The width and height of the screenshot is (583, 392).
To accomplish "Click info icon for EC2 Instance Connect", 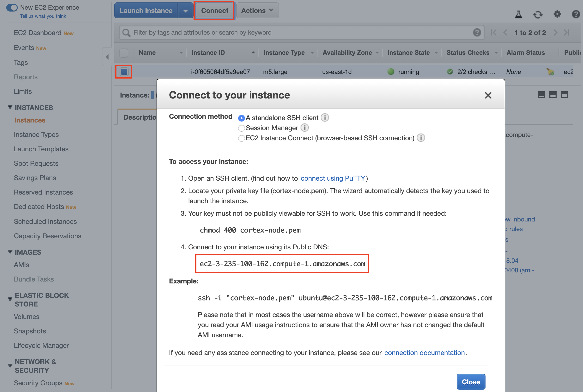I will (421, 138).
